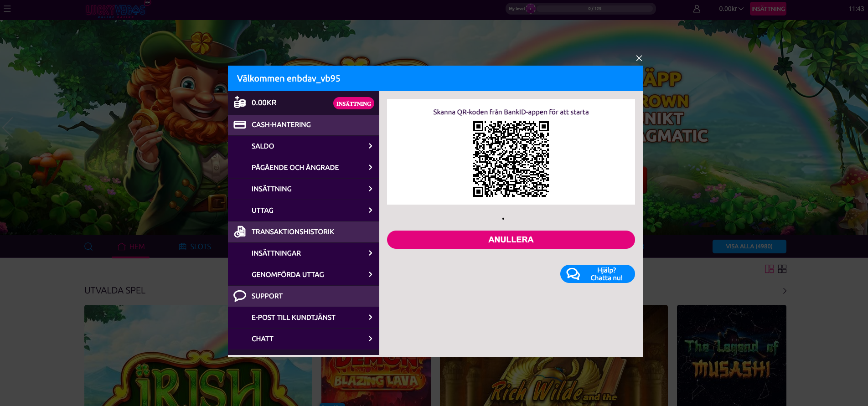Select the TRANSAKTIONSHISTORIK section header
The height and width of the screenshot is (406, 868).
pos(304,232)
